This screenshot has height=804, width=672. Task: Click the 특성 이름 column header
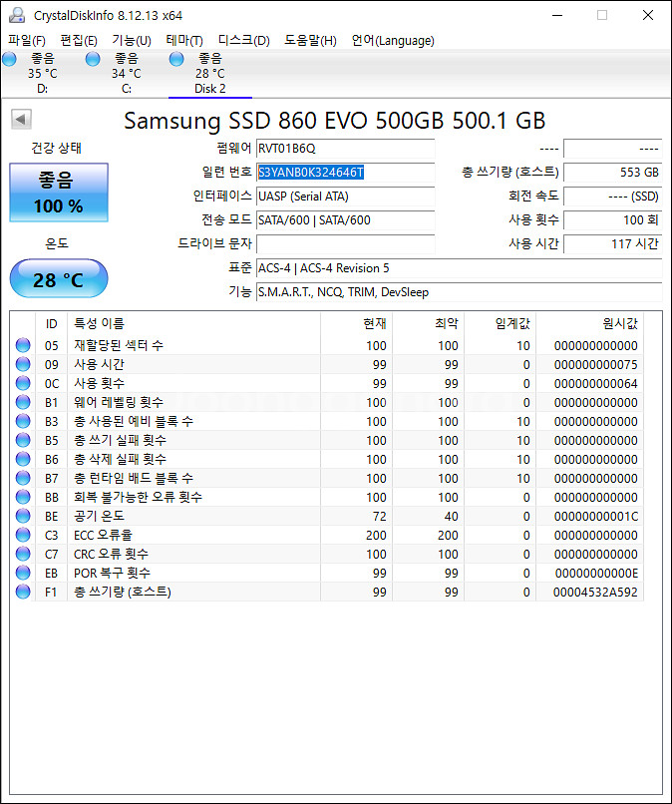[193, 323]
